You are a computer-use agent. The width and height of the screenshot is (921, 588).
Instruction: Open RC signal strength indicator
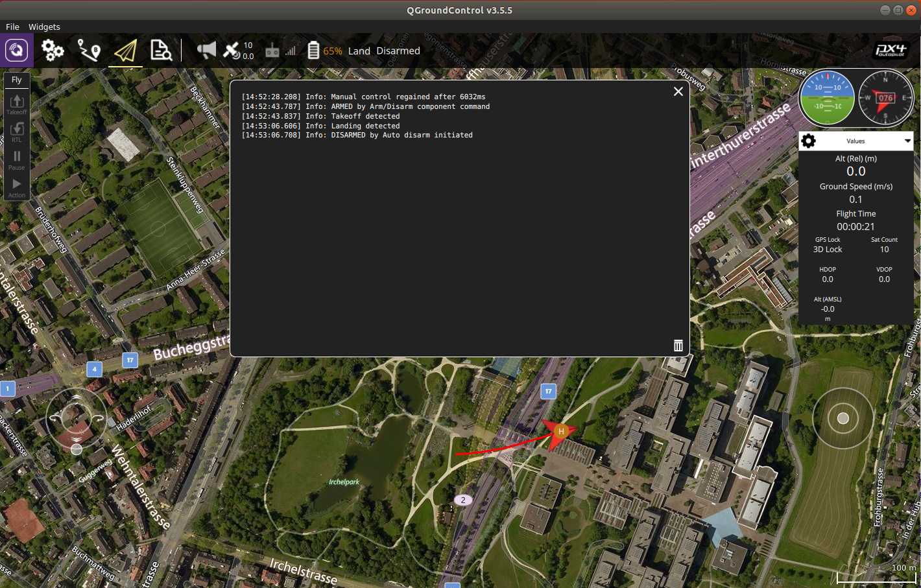[x=281, y=51]
